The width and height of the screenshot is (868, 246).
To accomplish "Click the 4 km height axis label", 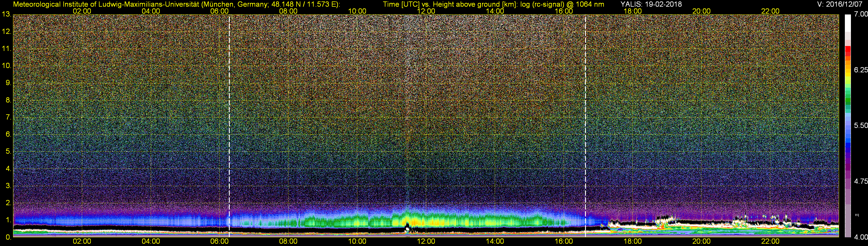I will (8, 169).
